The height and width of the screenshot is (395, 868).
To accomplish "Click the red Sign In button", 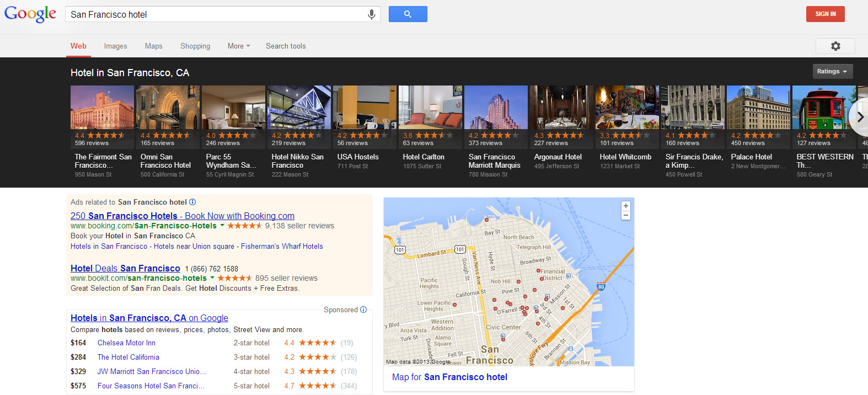I will (x=826, y=14).
